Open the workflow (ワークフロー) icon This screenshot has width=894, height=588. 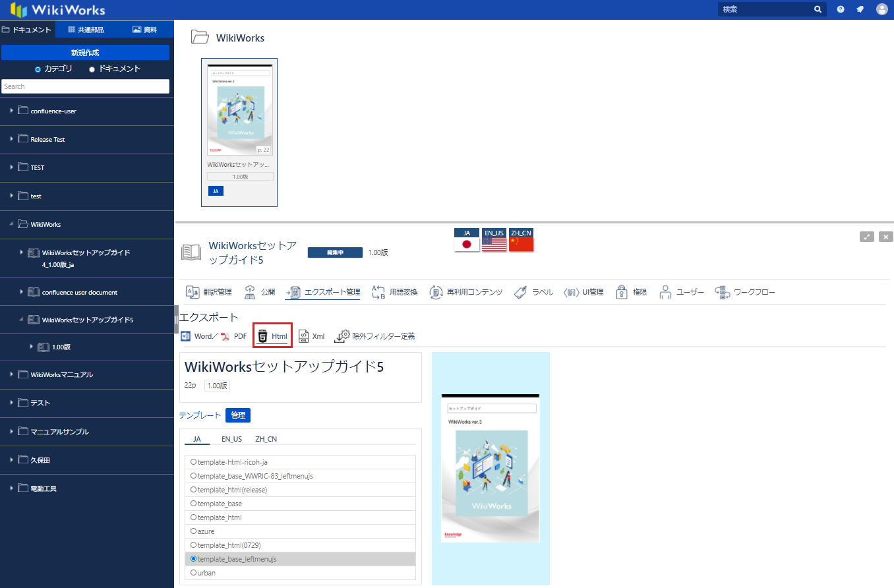click(721, 292)
